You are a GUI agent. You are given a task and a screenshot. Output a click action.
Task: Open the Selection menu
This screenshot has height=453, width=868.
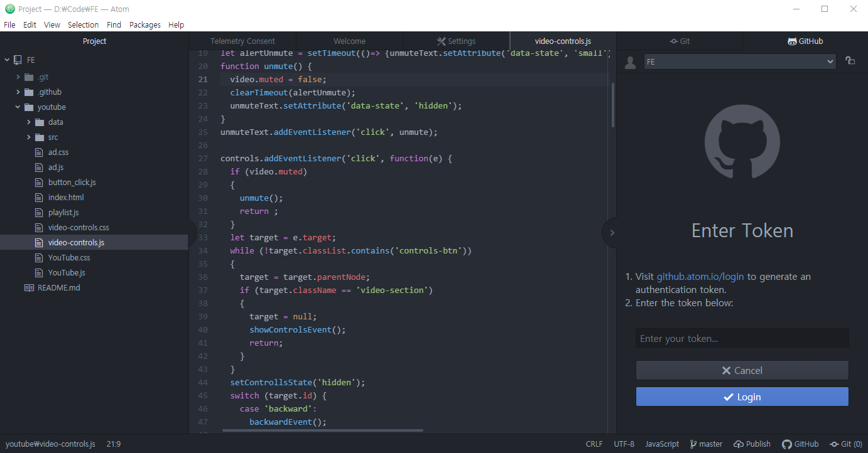pos(84,25)
